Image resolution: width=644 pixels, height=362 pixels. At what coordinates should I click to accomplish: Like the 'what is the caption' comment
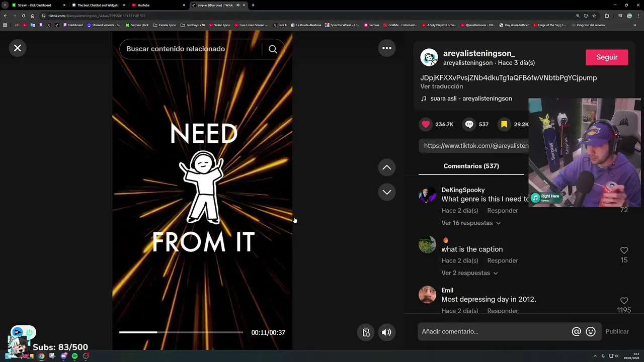click(624, 250)
